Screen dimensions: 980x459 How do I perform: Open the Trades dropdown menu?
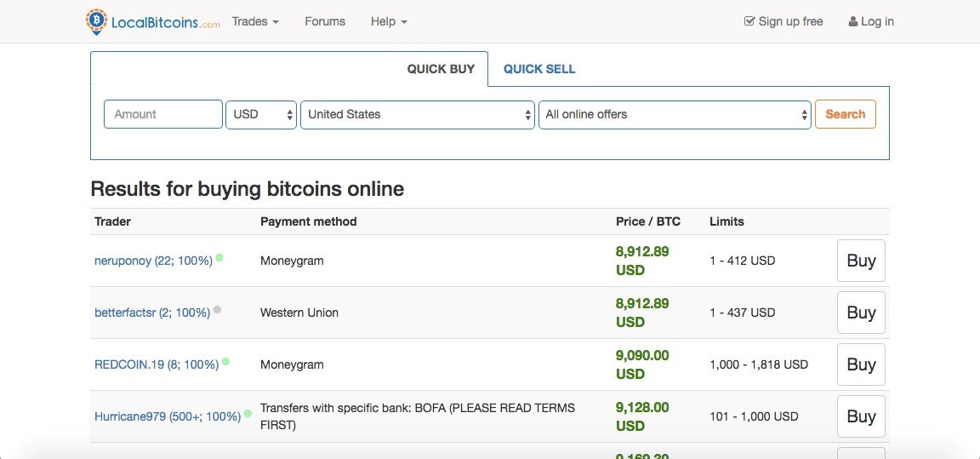pyautogui.click(x=255, y=21)
